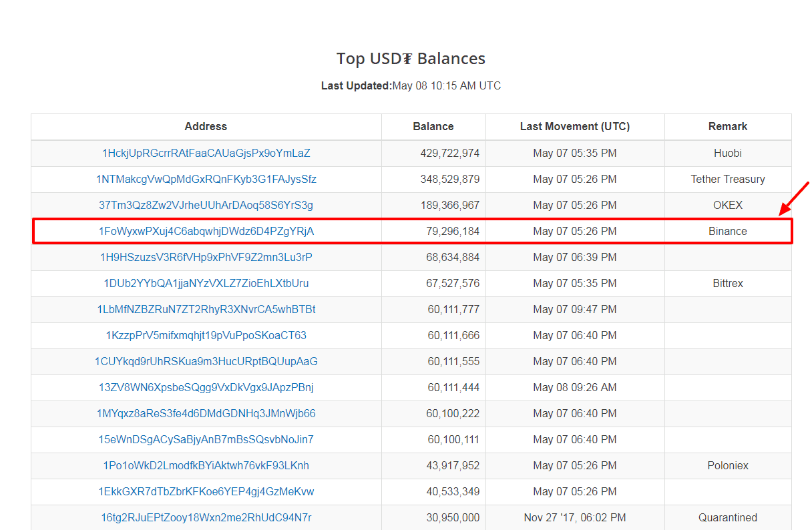Click the Address column header
The height and width of the screenshot is (530, 812).
206,127
